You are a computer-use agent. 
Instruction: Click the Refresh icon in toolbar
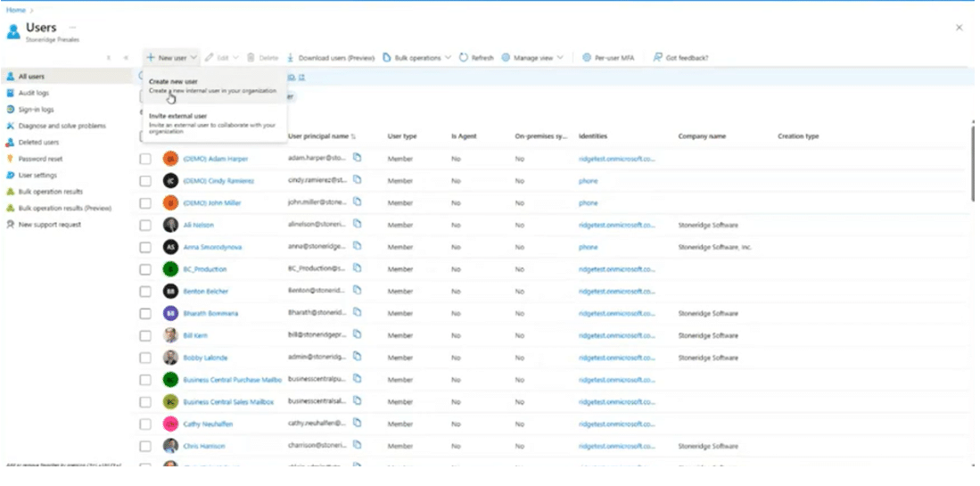464,58
